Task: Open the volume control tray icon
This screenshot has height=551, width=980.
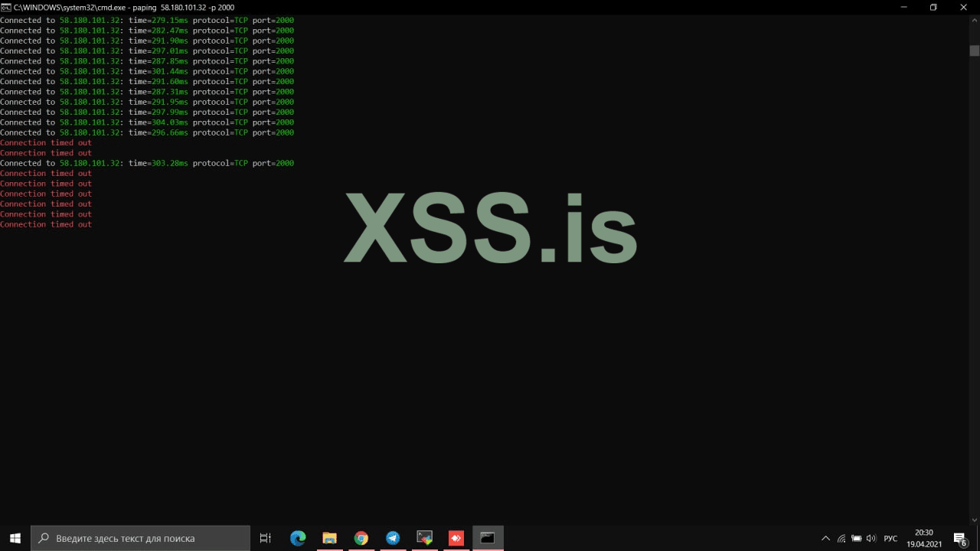Action: point(871,539)
